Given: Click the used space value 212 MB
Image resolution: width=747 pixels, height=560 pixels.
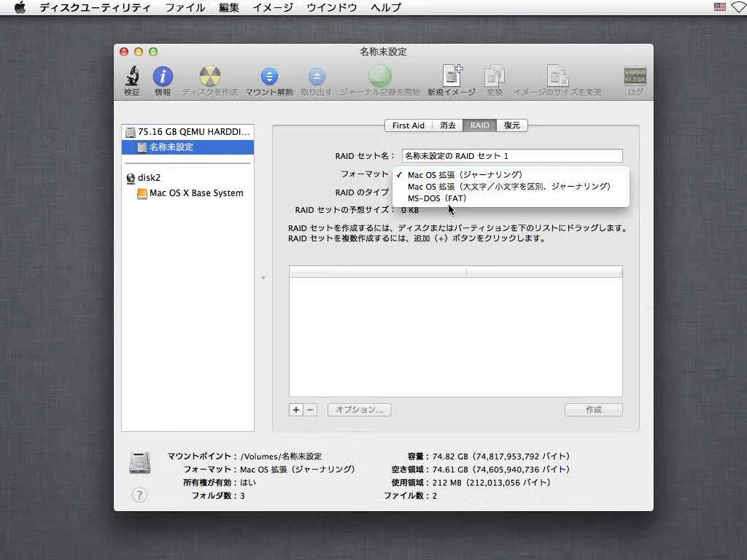Looking at the screenshot, I should [x=447, y=483].
